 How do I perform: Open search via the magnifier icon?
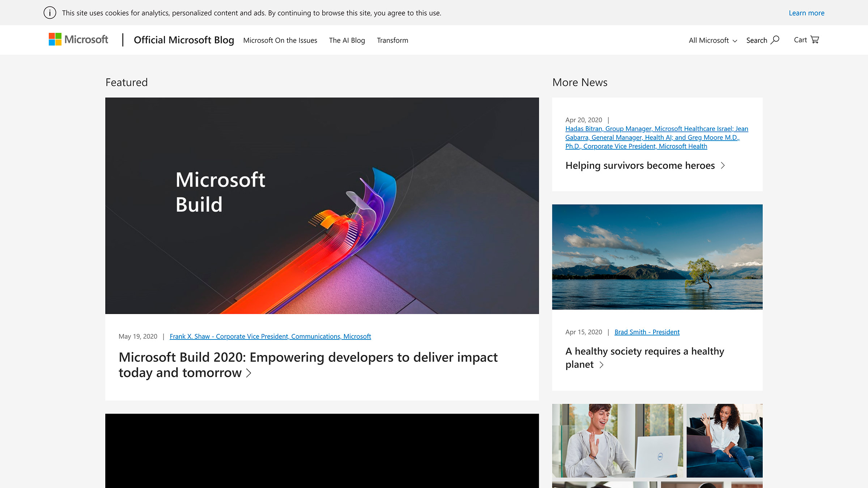coord(775,40)
